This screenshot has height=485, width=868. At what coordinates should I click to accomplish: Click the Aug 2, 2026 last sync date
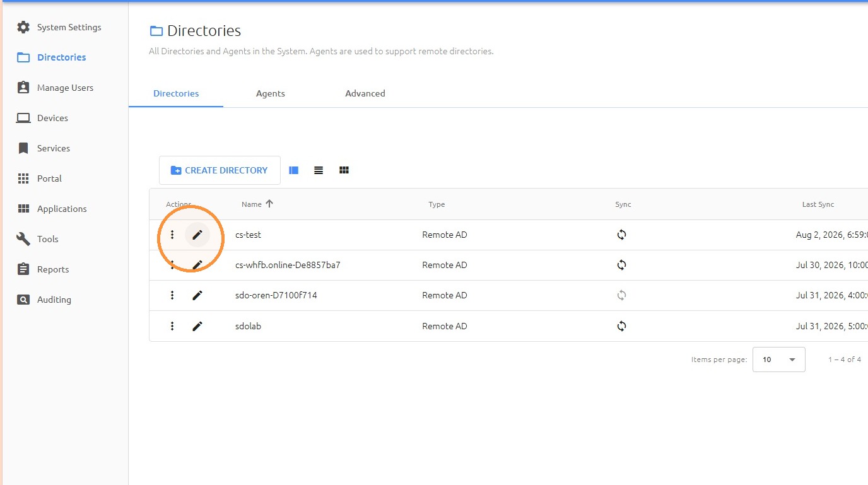click(832, 235)
